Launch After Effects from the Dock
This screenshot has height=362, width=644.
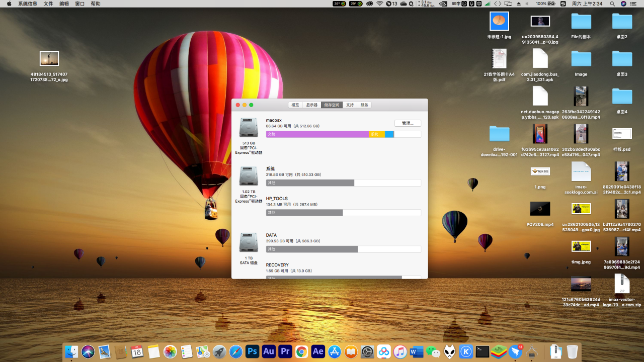pyautogui.click(x=318, y=351)
